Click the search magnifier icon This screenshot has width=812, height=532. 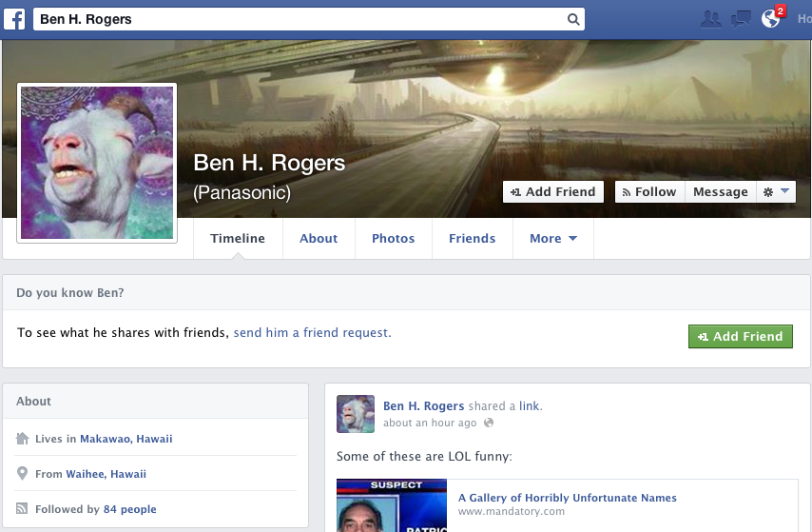click(572, 19)
